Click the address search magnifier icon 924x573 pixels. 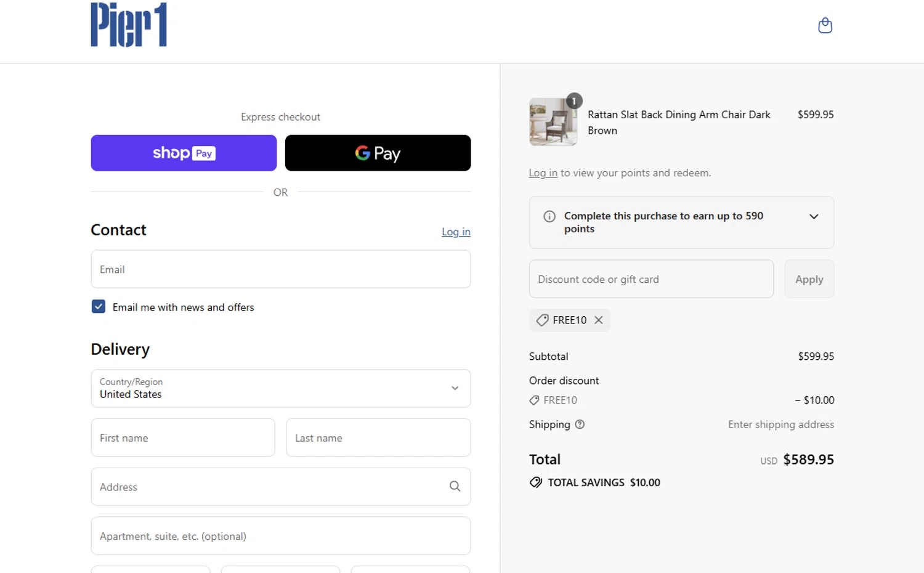click(455, 486)
